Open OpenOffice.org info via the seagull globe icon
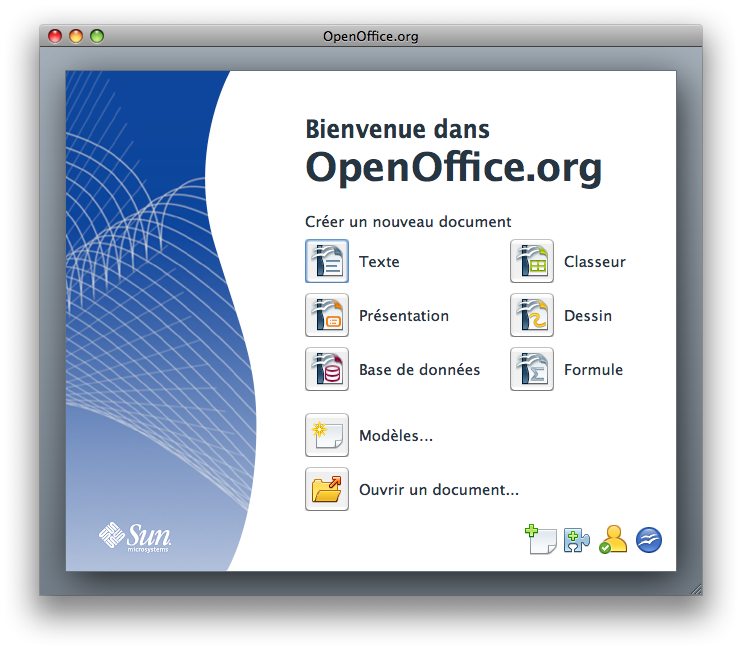Screen dimensions: 742x650 tap(648, 540)
